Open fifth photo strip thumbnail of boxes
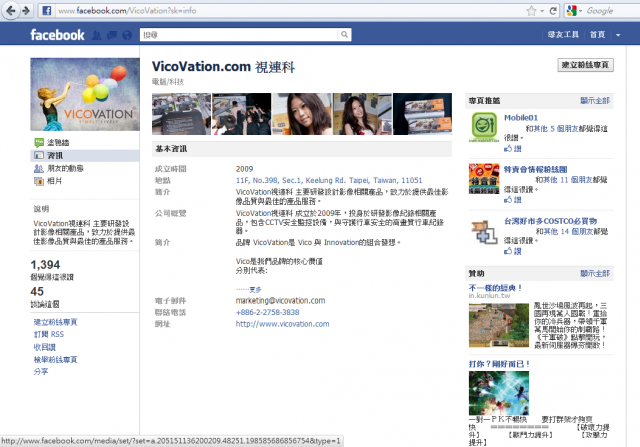Screen dimensions: 640x447 [x=422, y=114]
